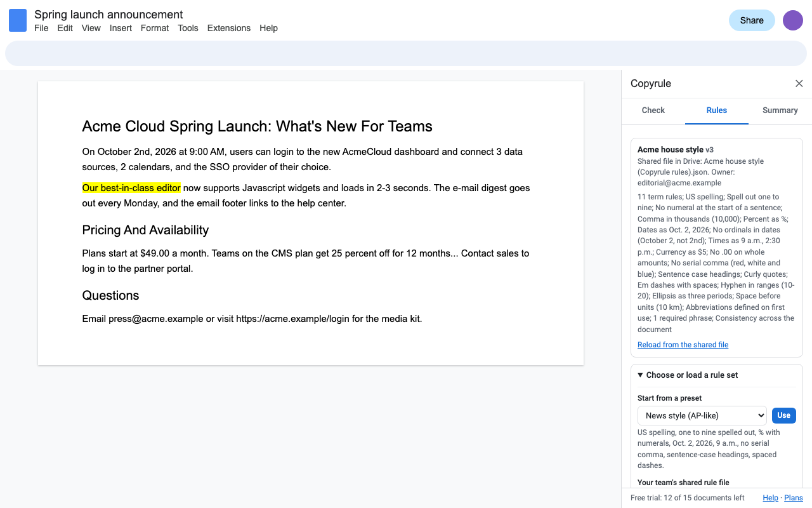Click Reload from the shared file link

(683, 345)
